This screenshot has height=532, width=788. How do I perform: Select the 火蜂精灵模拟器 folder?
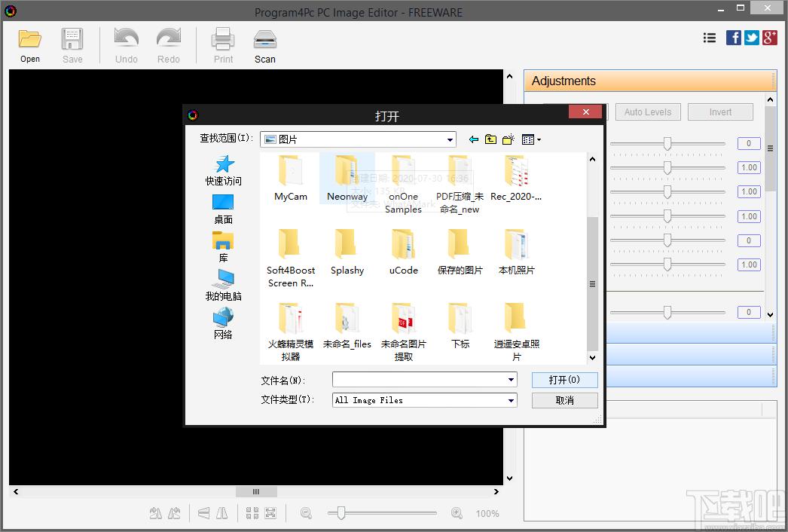pos(291,332)
